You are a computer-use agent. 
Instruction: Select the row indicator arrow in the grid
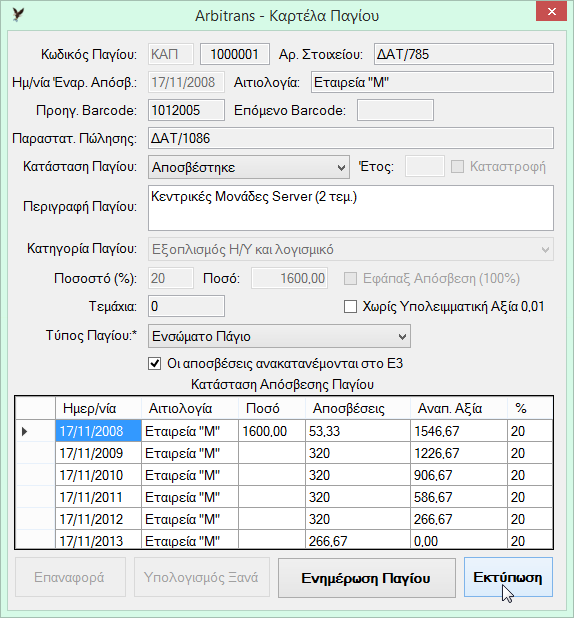25,431
